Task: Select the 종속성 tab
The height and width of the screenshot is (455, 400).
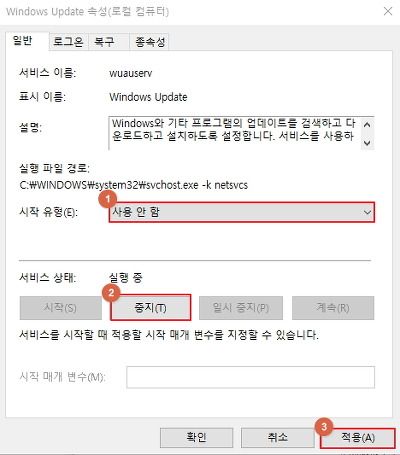Action: [x=149, y=42]
